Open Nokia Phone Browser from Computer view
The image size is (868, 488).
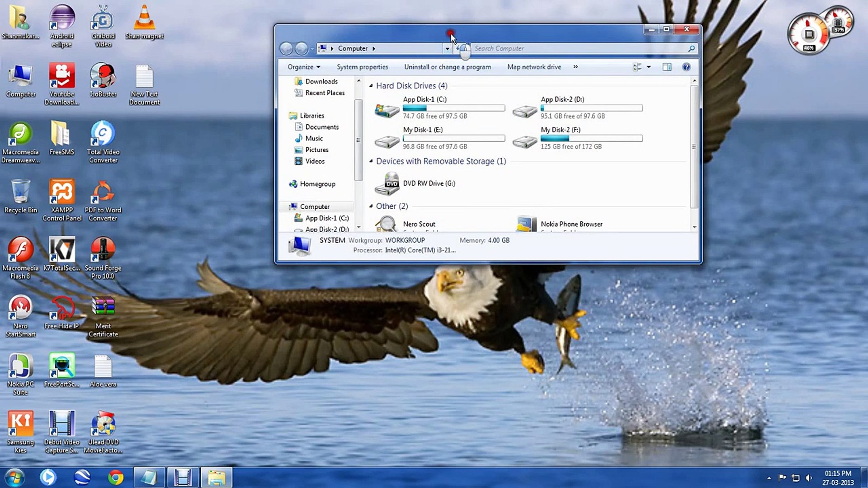click(x=571, y=224)
